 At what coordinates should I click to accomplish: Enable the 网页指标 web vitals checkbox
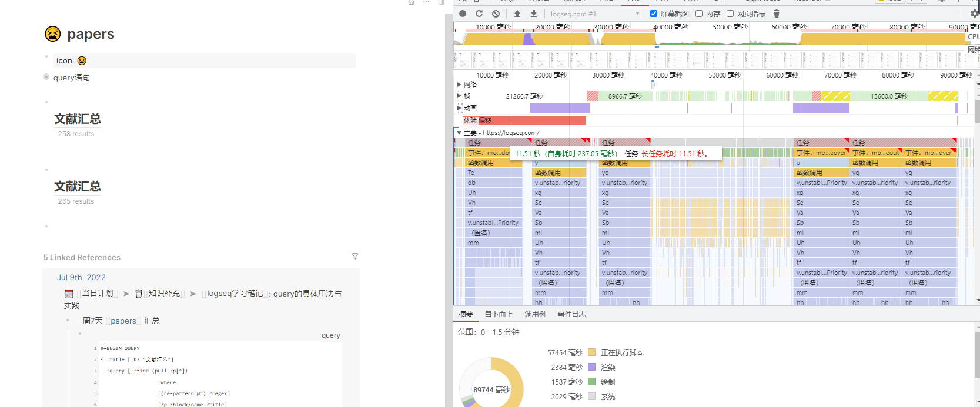tap(730, 14)
